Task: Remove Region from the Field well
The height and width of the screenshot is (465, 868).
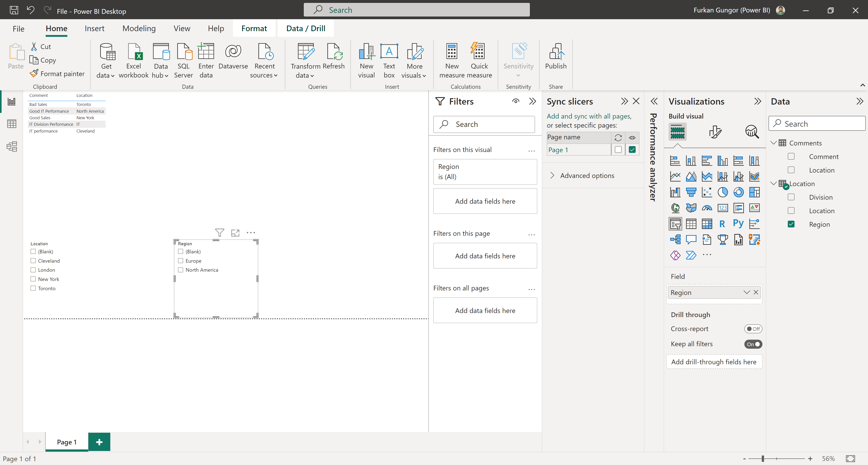Action: (x=756, y=292)
